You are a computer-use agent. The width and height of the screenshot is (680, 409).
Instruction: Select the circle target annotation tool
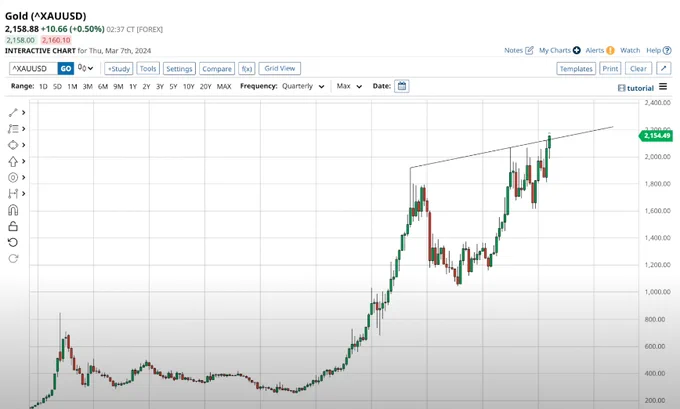tap(13, 177)
